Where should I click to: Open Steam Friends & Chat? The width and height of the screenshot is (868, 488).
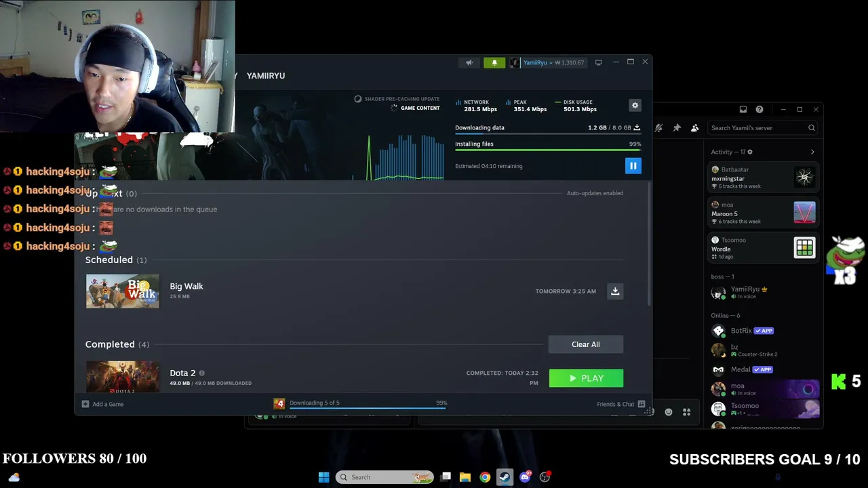pos(621,404)
